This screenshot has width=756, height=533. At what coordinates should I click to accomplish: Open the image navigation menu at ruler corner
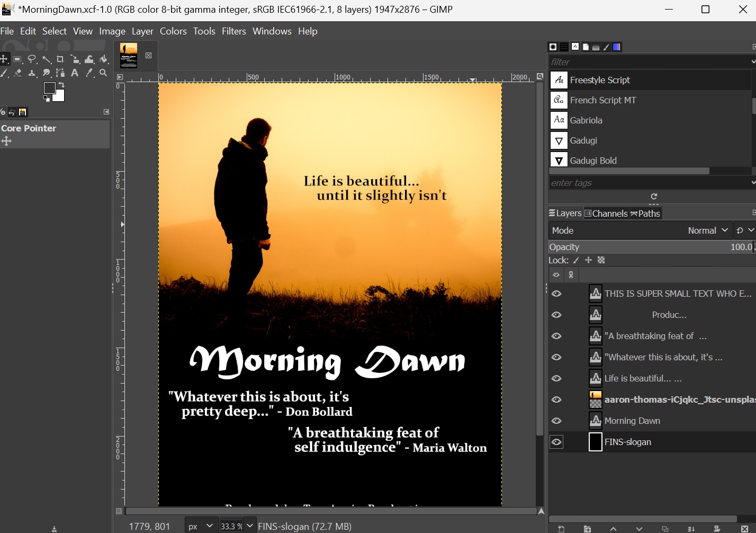[x=120, y=77]
